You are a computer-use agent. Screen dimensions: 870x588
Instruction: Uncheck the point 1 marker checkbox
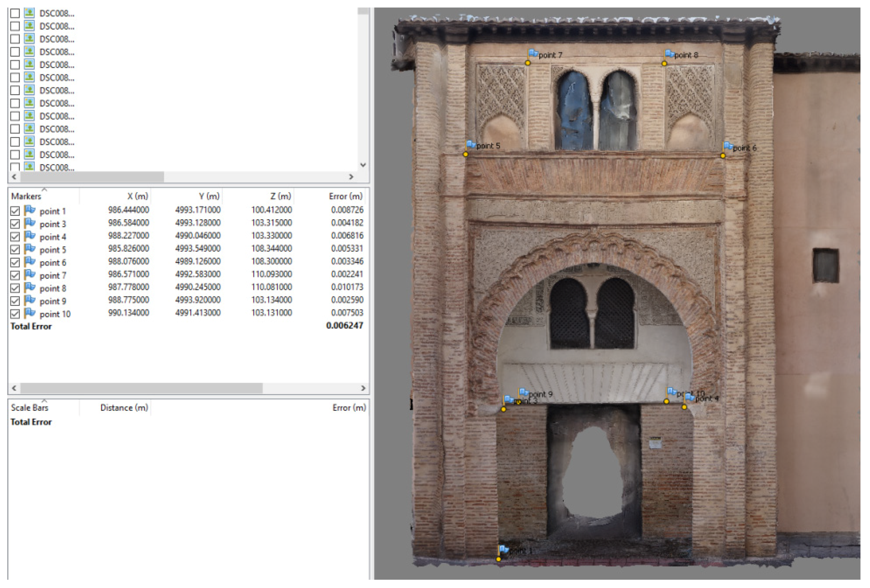pos(15,211)
